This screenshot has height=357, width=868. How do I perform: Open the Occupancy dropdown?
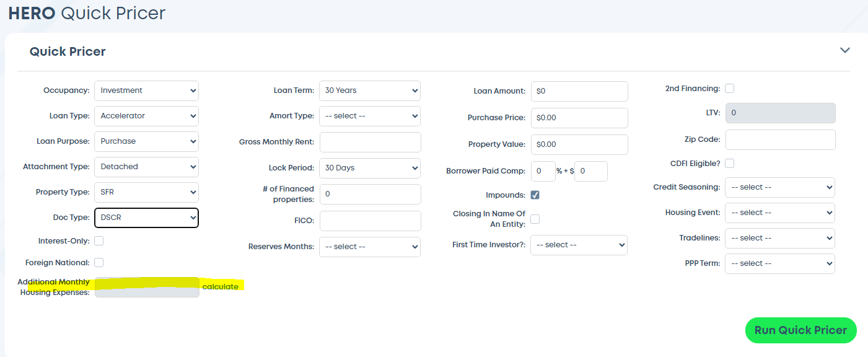point(146,90)
